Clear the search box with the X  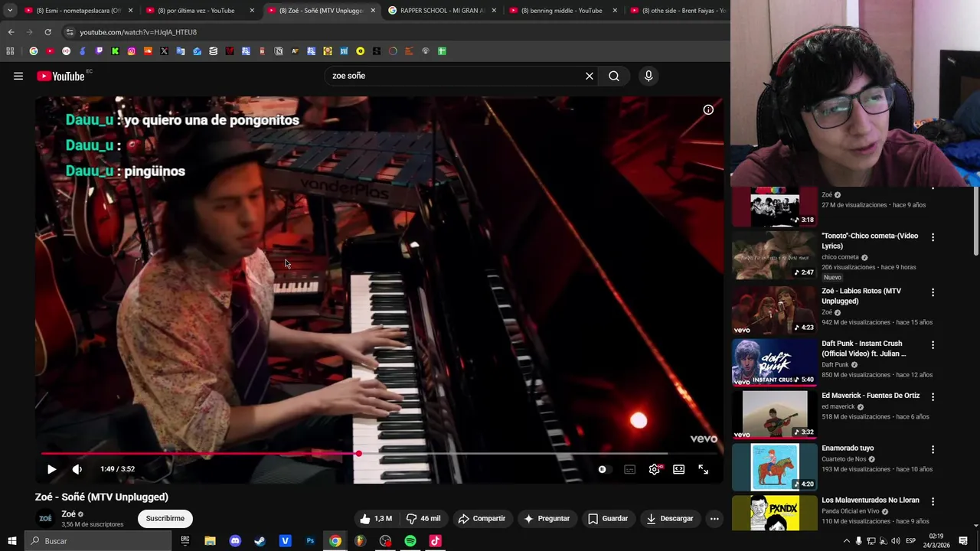(x=590, y=76)
